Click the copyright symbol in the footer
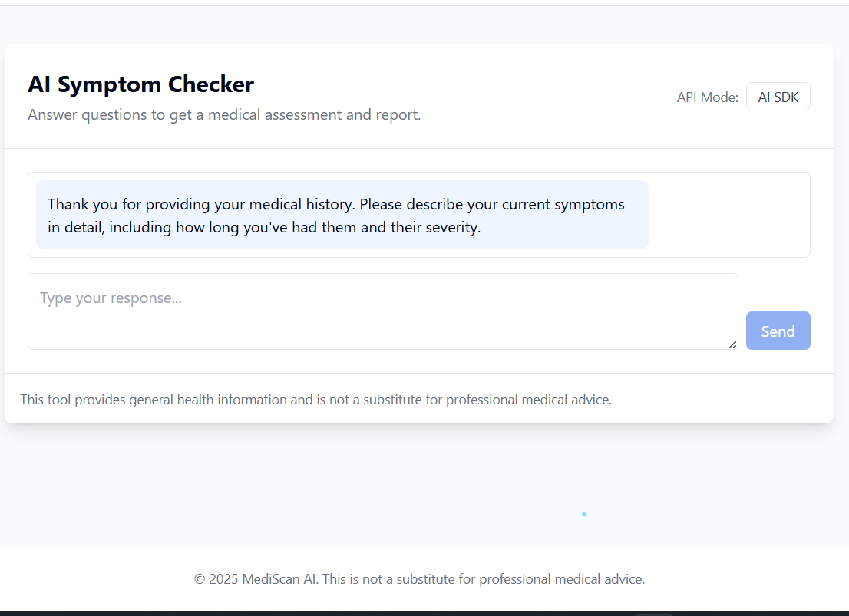 click(200, 579)
